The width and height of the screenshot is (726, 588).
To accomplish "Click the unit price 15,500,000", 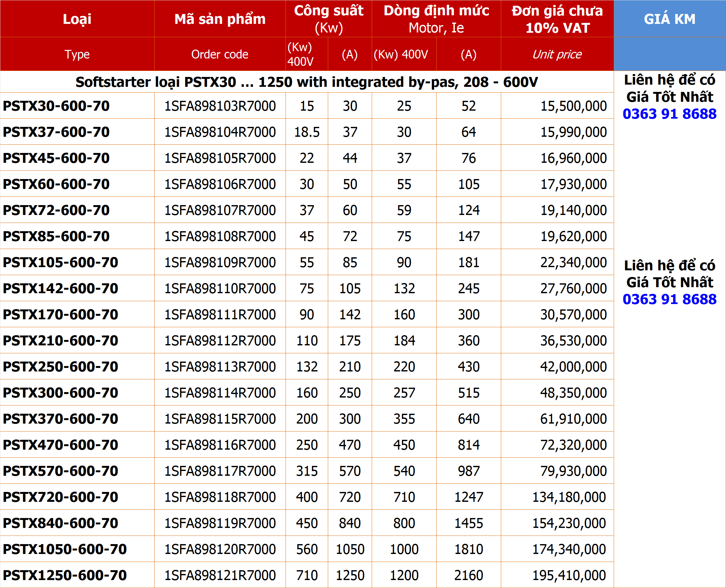I will pos(573,106).
